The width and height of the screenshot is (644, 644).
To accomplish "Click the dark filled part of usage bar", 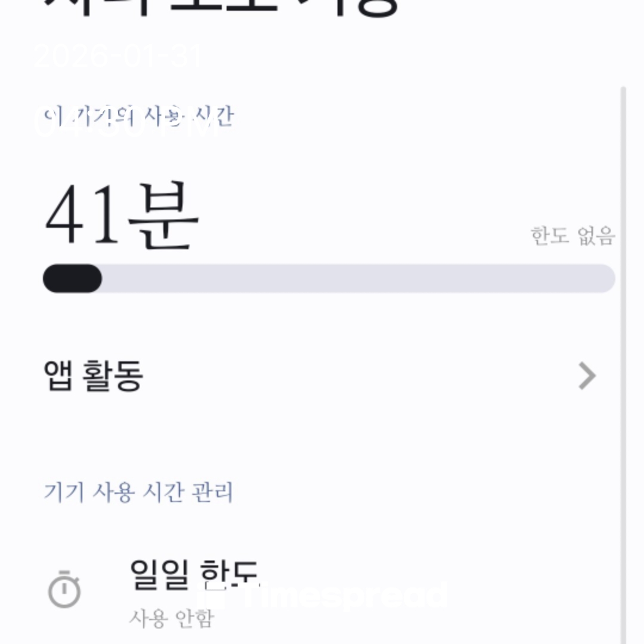I will point(72,278).
